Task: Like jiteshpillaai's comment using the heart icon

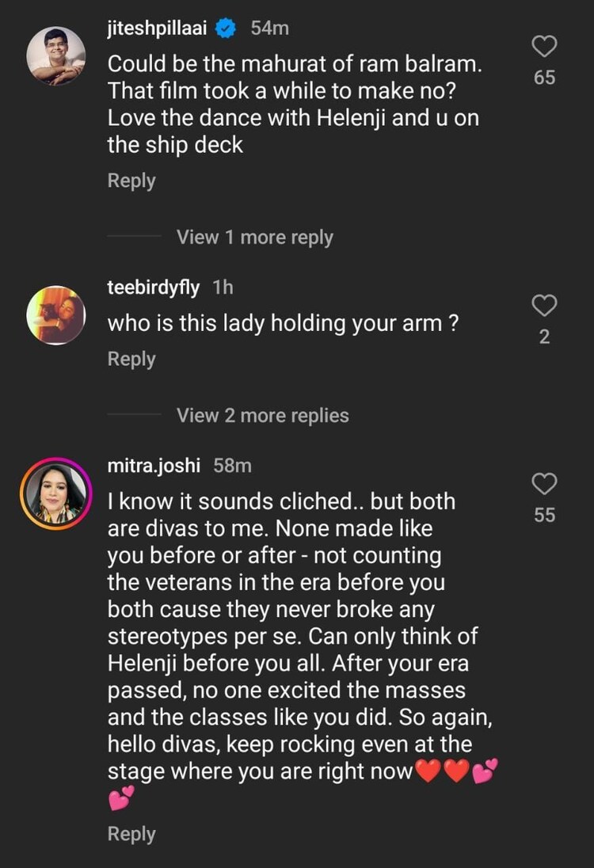Action: pyautogui.click(x=543, y=47)
